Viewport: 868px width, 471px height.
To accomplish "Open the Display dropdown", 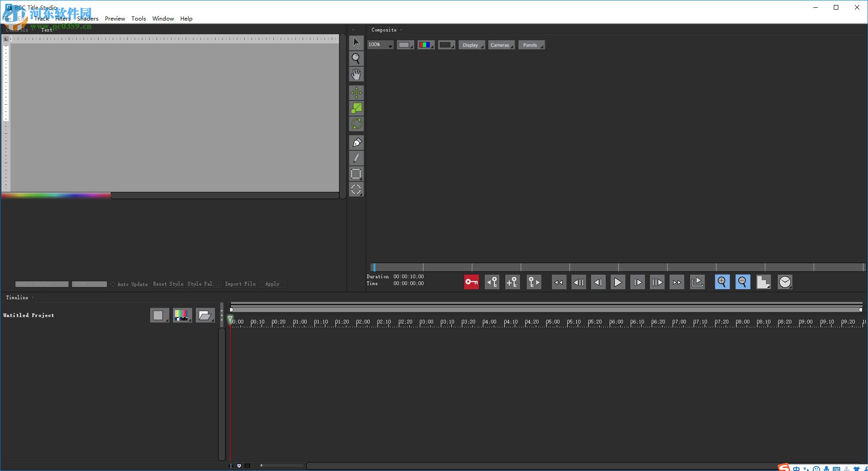I will tap(471, 45).
